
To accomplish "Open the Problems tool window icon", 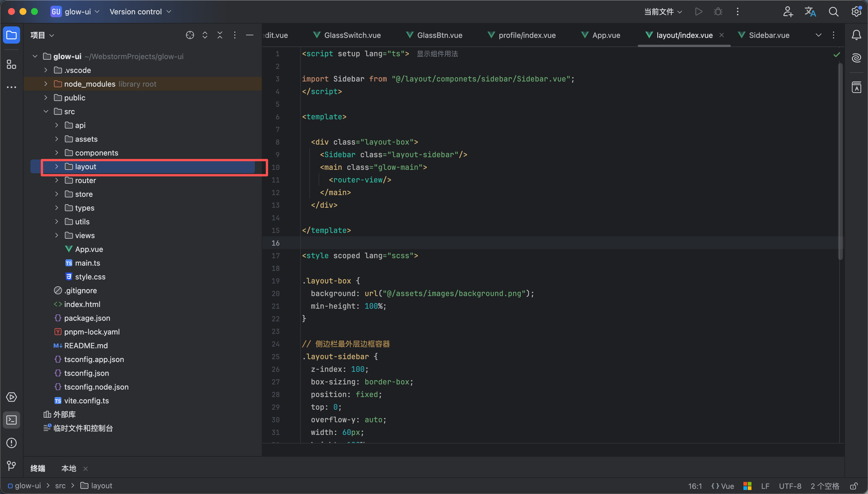I will [x=11, y=443].
